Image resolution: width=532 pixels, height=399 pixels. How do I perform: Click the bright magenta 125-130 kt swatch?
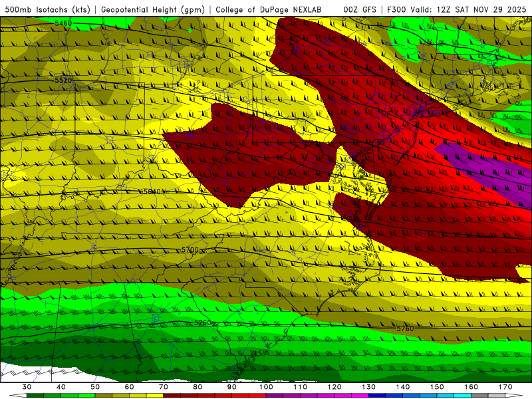click(x=360, y=396)
